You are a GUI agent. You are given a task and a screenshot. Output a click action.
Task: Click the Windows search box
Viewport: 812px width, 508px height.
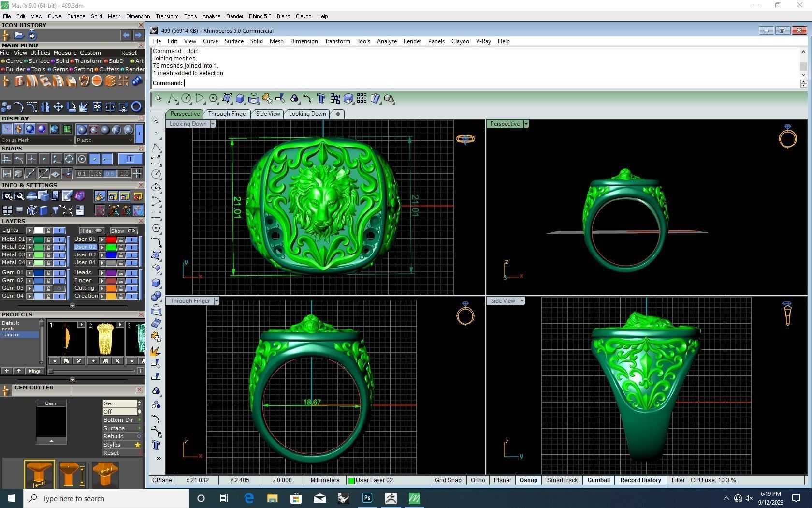click(106, 498)
